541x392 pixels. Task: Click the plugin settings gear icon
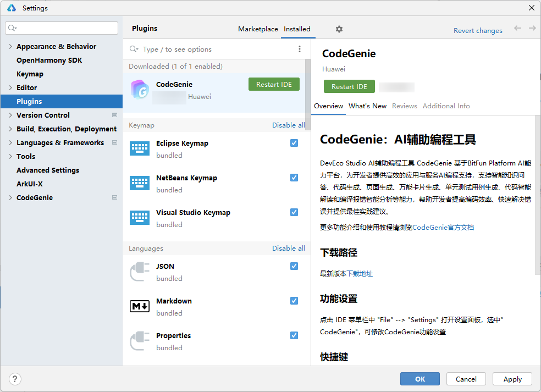point(339,29)
